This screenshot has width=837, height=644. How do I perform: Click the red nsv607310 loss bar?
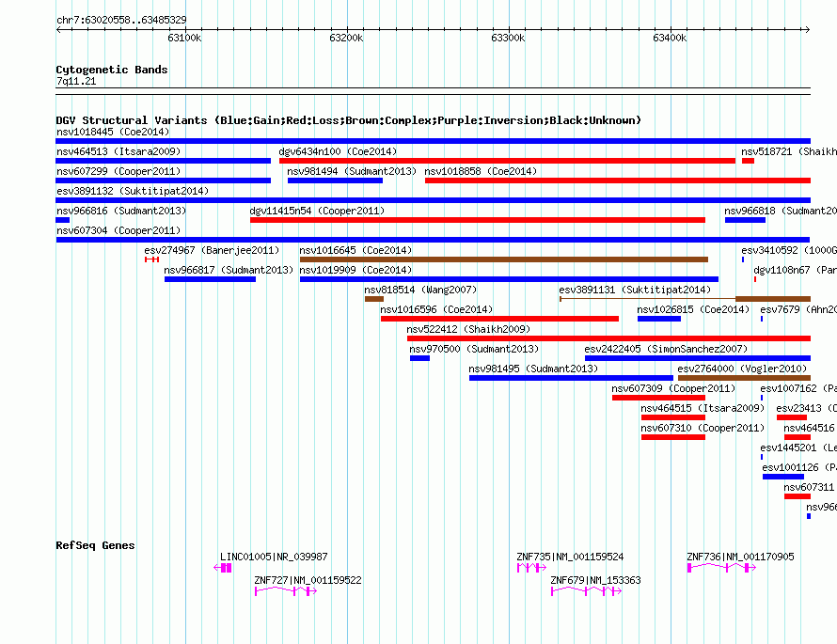[x=673, y=437]
